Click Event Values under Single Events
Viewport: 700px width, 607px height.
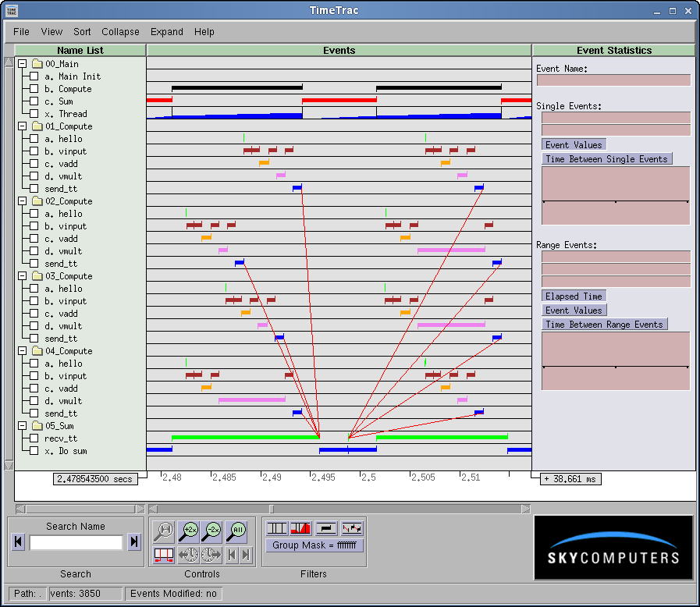pos(574,144)
